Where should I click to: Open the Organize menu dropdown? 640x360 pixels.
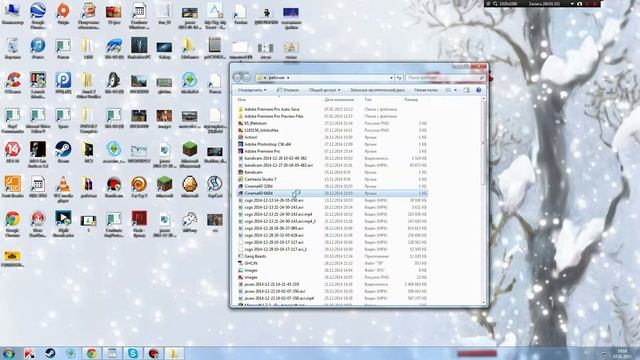coord(252,90)
